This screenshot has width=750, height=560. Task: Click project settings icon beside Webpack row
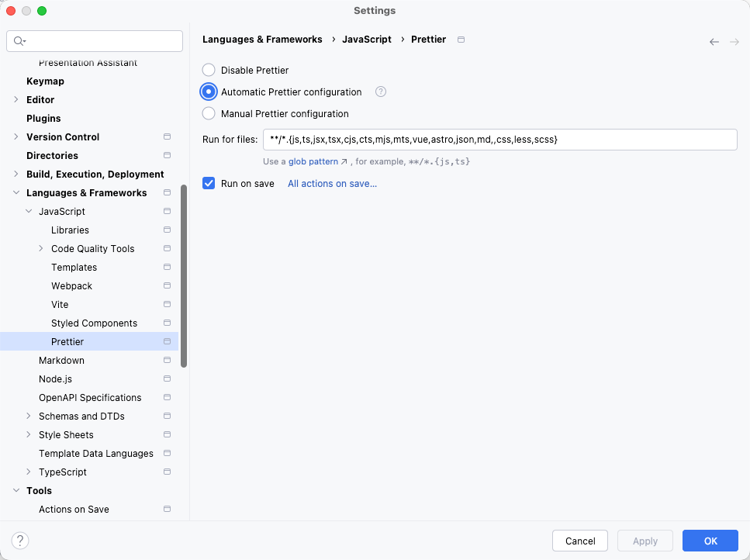167,286
